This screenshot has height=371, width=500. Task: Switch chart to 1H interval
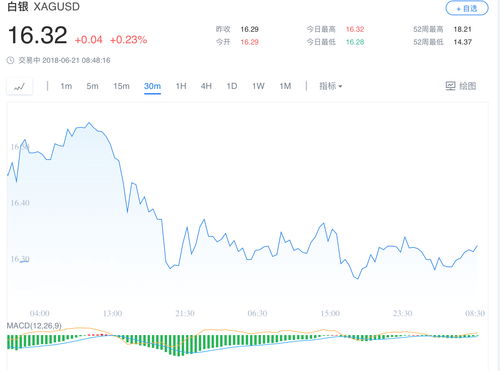pyautogui.click(x=181, y=86)
